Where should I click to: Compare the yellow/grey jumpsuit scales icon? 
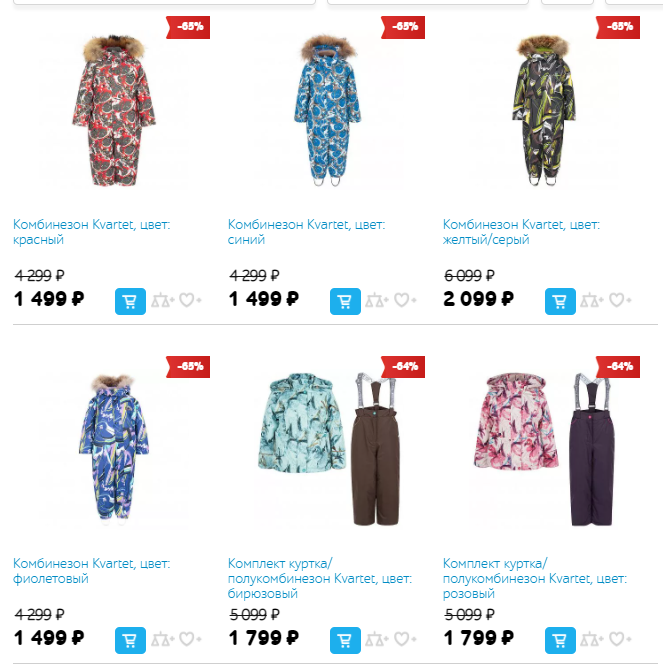[x=592, y=301]
